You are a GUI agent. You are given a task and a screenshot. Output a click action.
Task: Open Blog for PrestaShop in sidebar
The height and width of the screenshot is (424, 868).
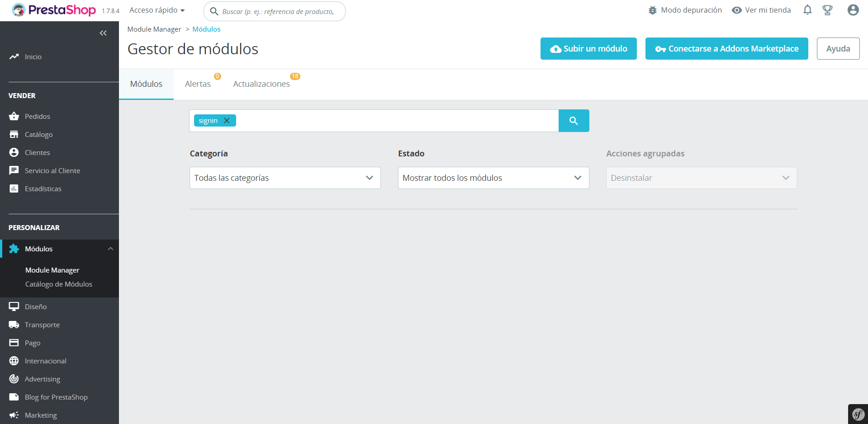(x=56, y=397)
